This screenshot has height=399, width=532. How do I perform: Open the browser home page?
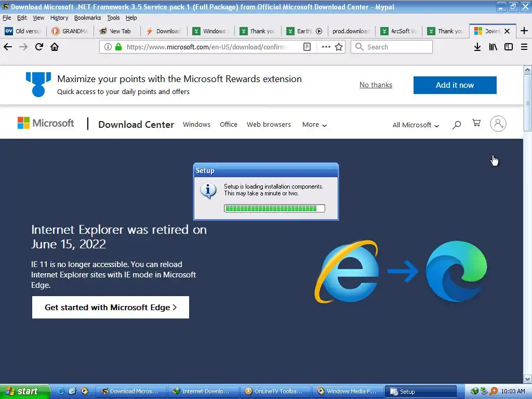click(x=55, y=47)
